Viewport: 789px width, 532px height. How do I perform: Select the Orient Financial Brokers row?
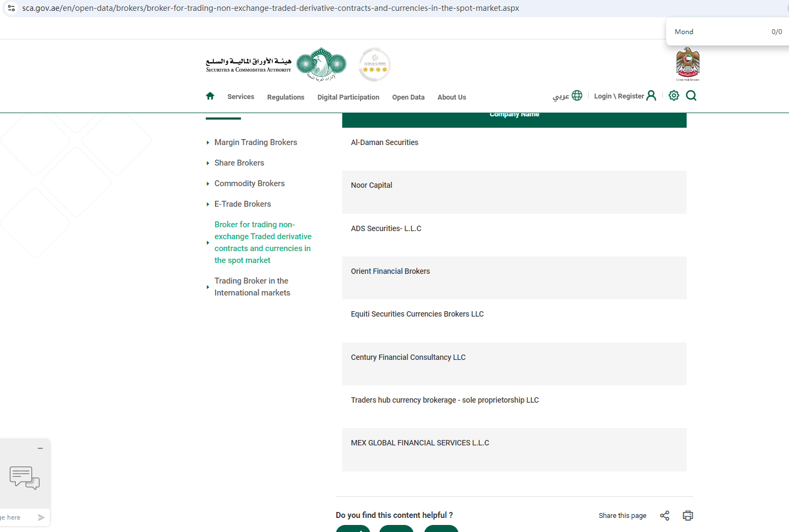(514, 278)
